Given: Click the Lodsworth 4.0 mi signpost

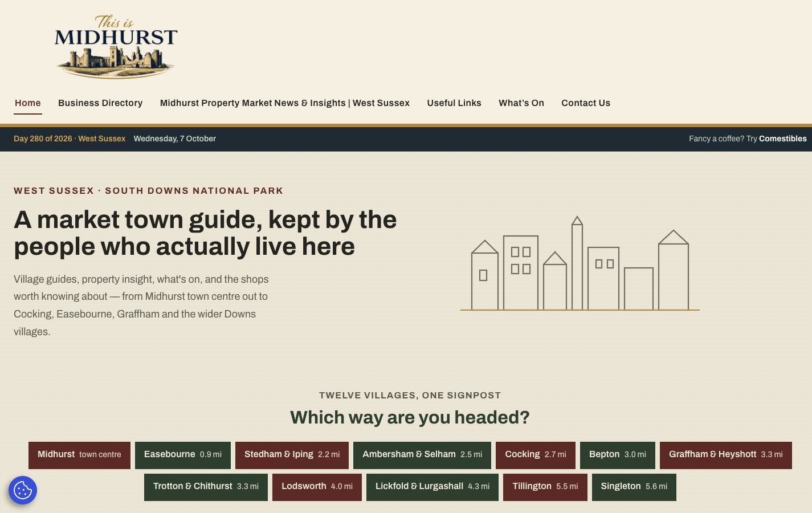Looking at the screenshot, I should [x=317, y=487].
